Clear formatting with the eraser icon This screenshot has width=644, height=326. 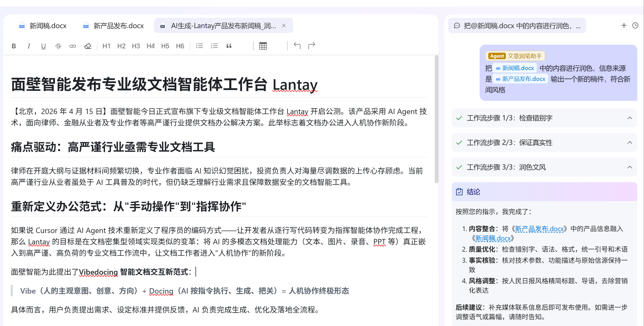click(87, 46)
